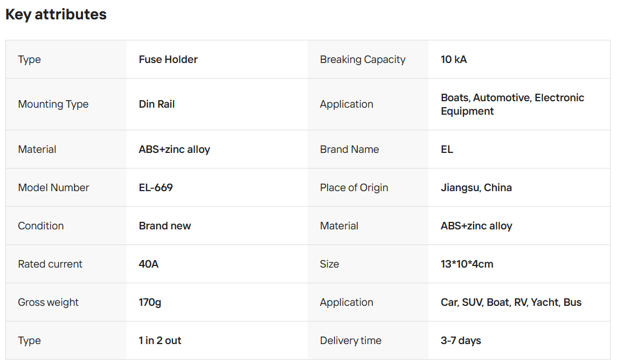Click the Model Number label
Screen dimensions: 617x364
(x=53, y=188)
